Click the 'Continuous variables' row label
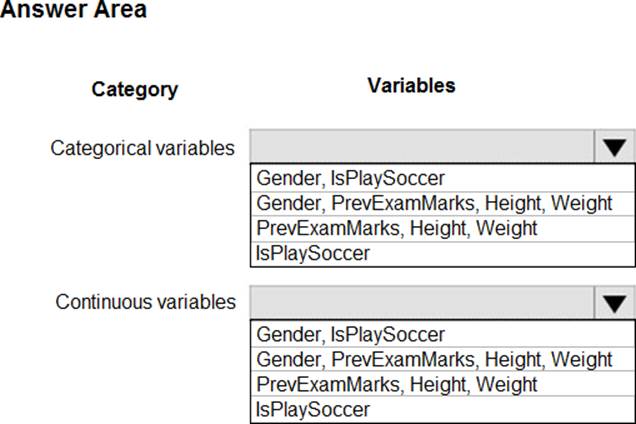This screenshot has height=424, width=636. point(146,302)
